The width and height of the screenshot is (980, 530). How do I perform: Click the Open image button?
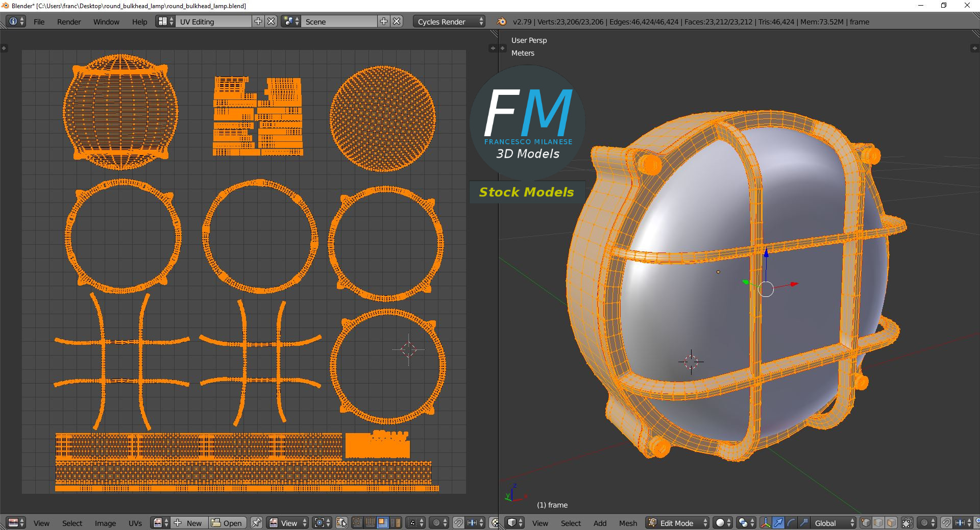228,523
